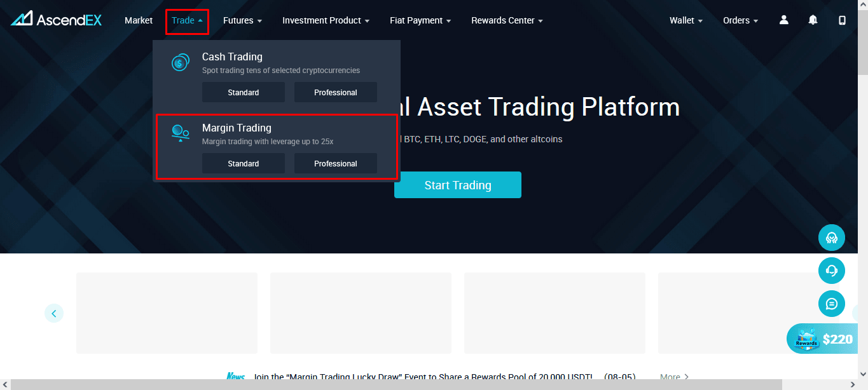Click the third banner placeholder card
The image size is (868, 390).
[555, 313]
